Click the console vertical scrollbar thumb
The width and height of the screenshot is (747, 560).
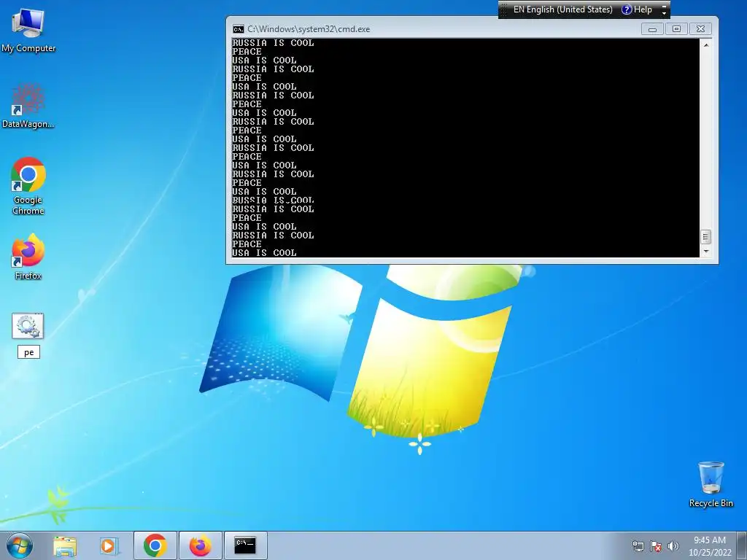coord(706,237)
